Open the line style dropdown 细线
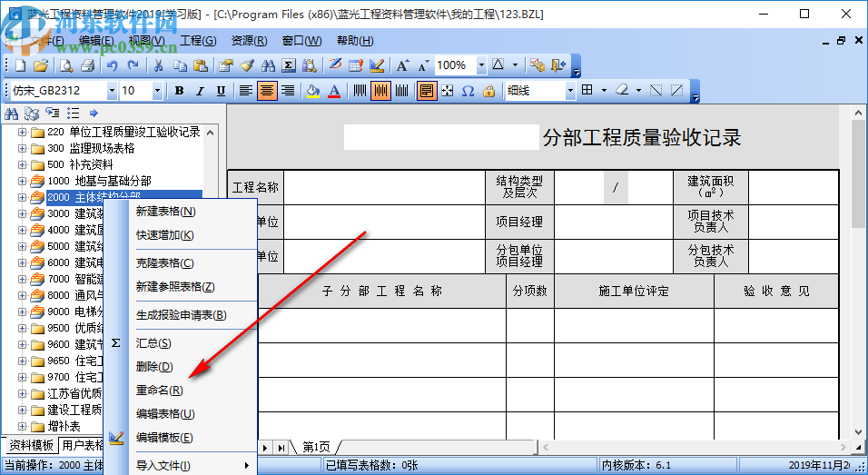The image size is (868, 475). tap(570, 90)
